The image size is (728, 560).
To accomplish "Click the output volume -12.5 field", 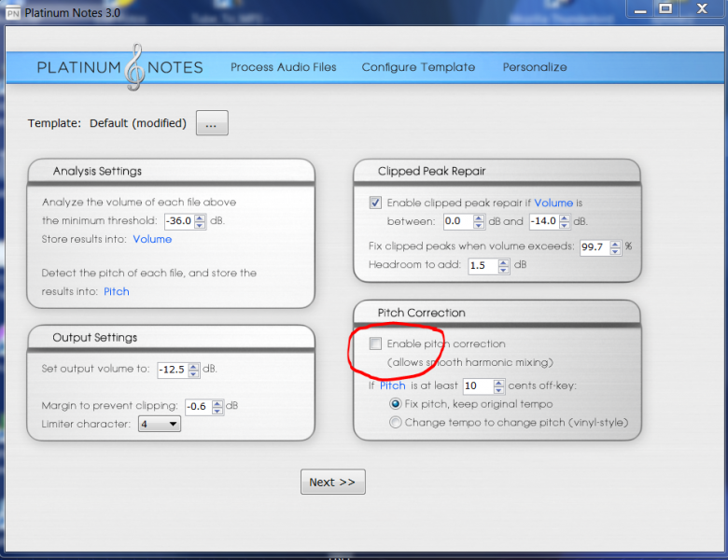I will tap(173, 370).
